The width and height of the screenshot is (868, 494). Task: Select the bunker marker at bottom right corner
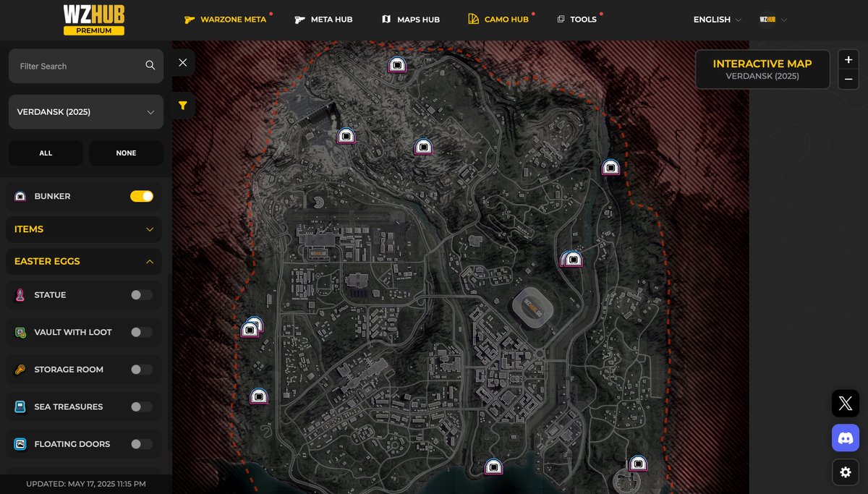(638, 463)
